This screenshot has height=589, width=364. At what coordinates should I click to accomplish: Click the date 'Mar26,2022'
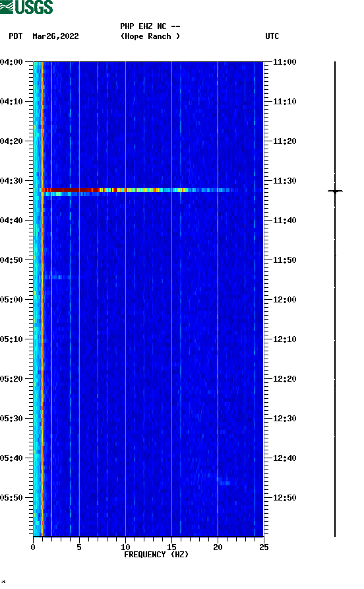coord(55,36)
